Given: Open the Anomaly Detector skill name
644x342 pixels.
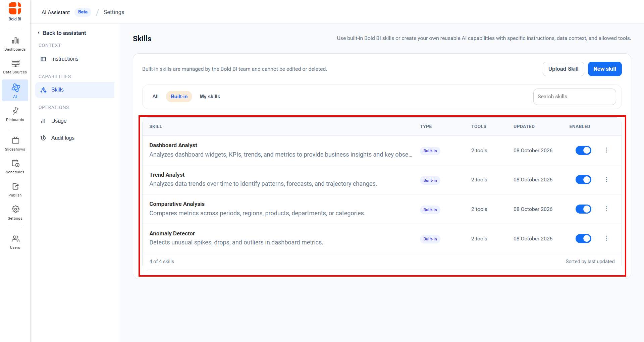Looking at the screenshot, I should coord(172,233).
